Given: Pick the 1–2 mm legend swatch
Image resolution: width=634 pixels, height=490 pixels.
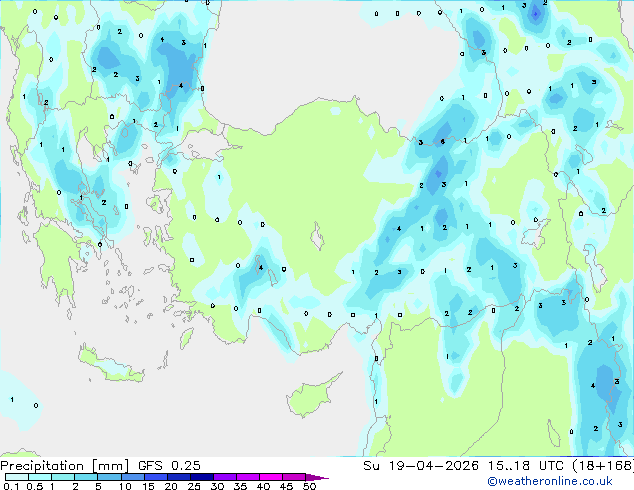Looking at the screenshot, I should [63, 477].
